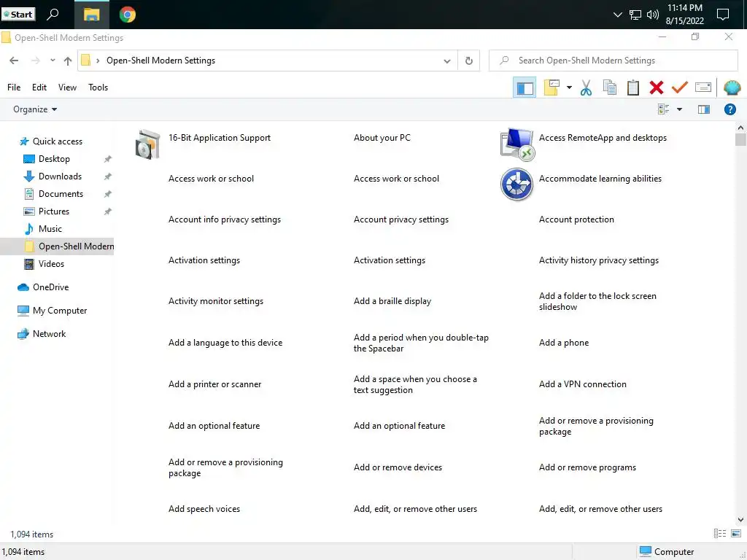Viewport: 747px width, 560px height.
Task: Open the Windows taskbar search icon
Action: (x=53, y=14)
